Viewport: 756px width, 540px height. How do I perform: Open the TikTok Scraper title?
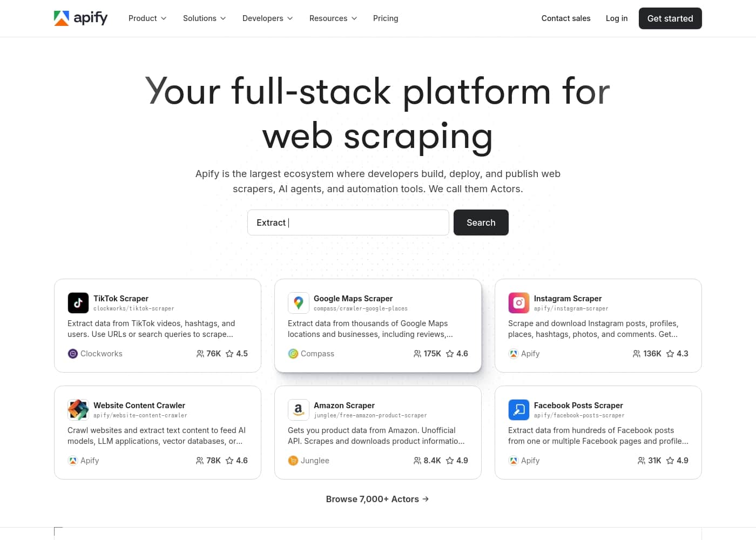[121, 299]
